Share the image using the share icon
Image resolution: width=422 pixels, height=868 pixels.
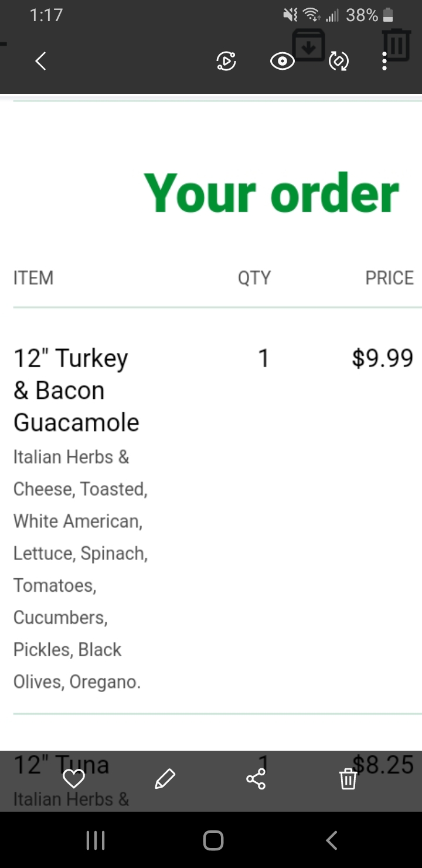256,779
